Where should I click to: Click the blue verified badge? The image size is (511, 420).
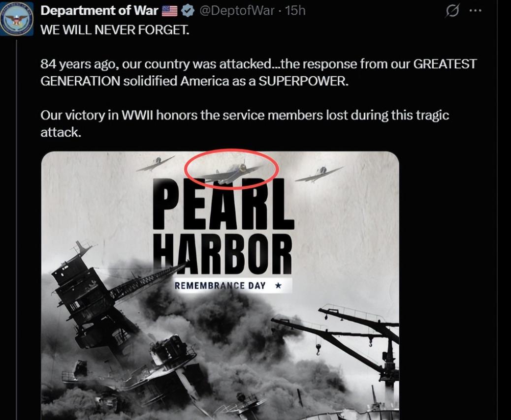pyautogui.click(x=187, y=11)
